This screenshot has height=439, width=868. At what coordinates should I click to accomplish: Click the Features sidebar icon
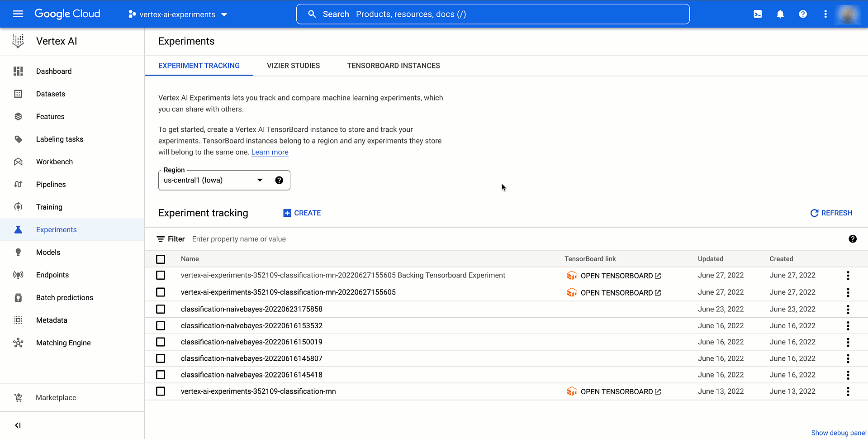click(18, 116)
